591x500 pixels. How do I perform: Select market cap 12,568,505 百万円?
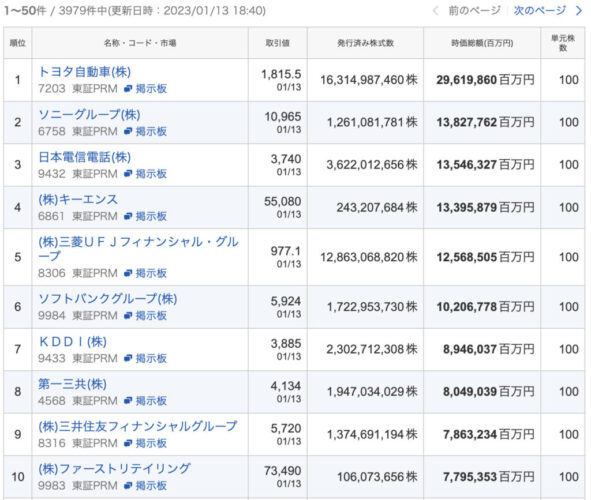(485, 257)
